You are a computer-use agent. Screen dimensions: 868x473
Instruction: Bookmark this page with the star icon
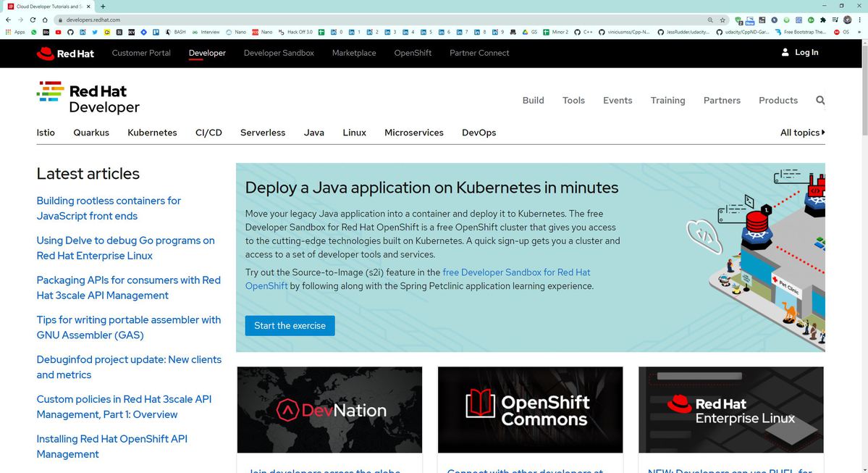tap(722, 20)
